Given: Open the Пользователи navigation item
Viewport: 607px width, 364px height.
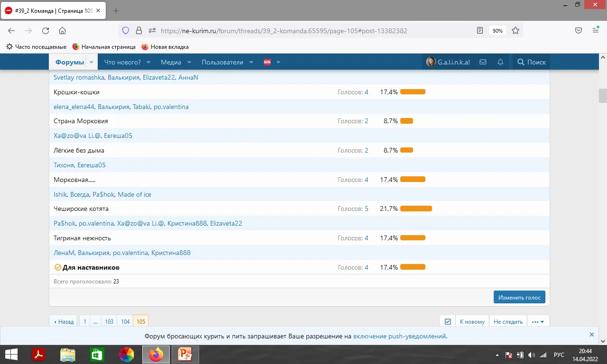Looking at the screenshot, I should 222,62.
